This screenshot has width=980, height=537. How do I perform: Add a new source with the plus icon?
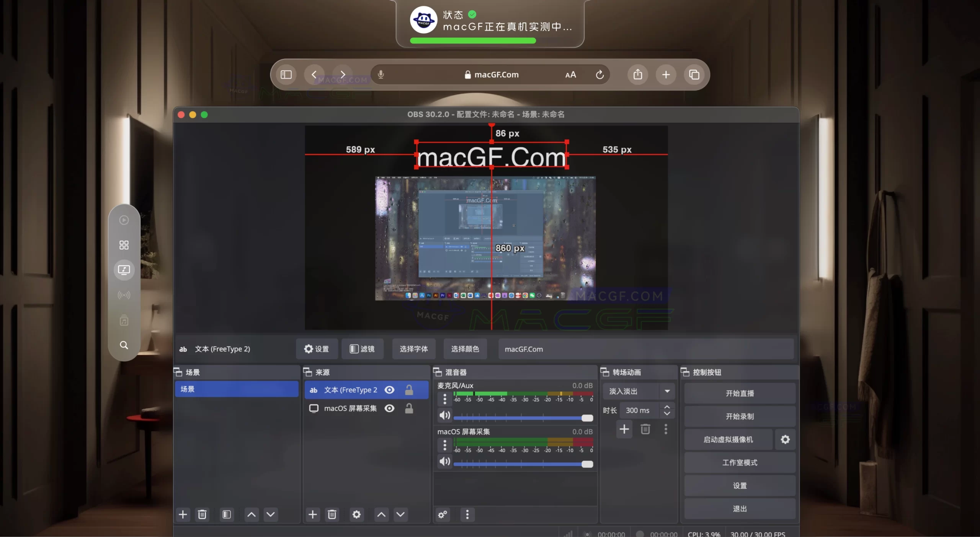313,514
